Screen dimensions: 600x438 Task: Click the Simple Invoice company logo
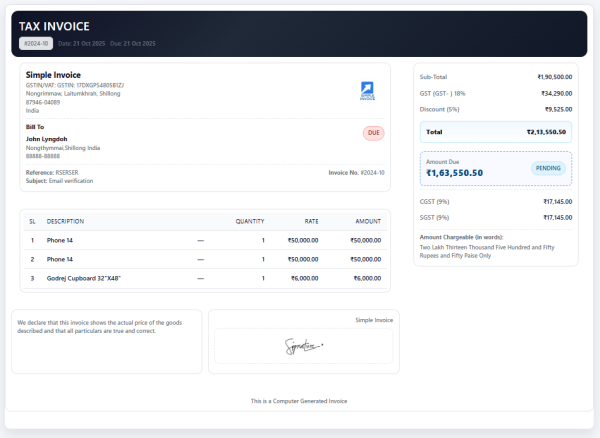point(367,91)
